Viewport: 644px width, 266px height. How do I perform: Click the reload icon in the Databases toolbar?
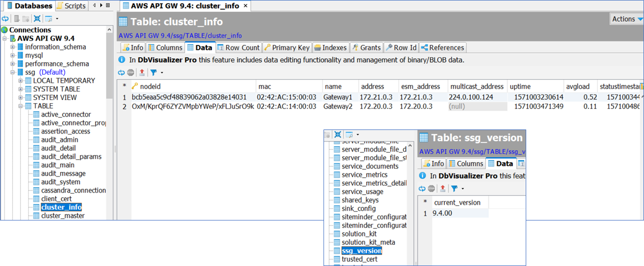click(5, 19)
